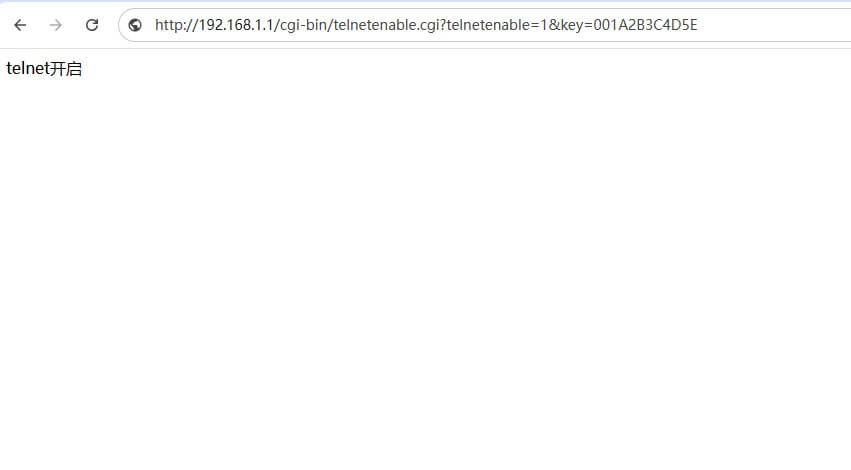Reload the page with refresh icon
This screenshot has width=851, height=470.
coord(92,25)
